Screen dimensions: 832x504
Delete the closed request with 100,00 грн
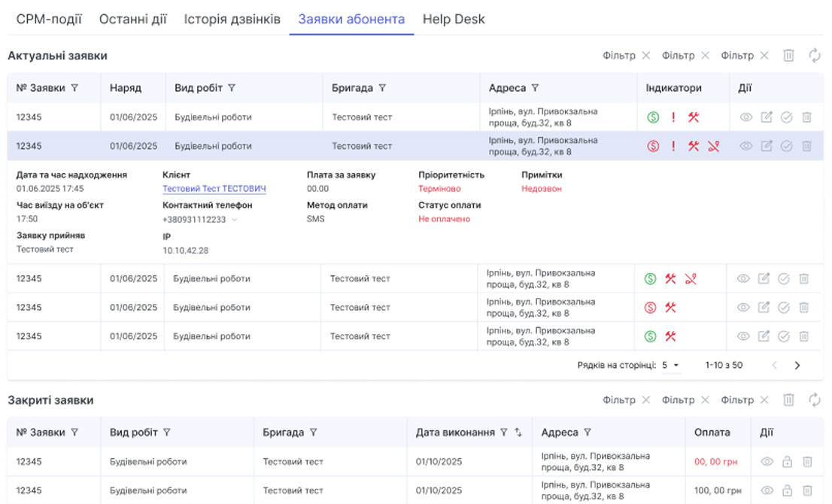click(806, 490)
